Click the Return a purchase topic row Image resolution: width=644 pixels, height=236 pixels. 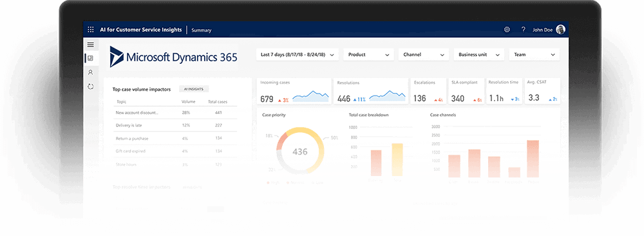click(x=175, y=138)
